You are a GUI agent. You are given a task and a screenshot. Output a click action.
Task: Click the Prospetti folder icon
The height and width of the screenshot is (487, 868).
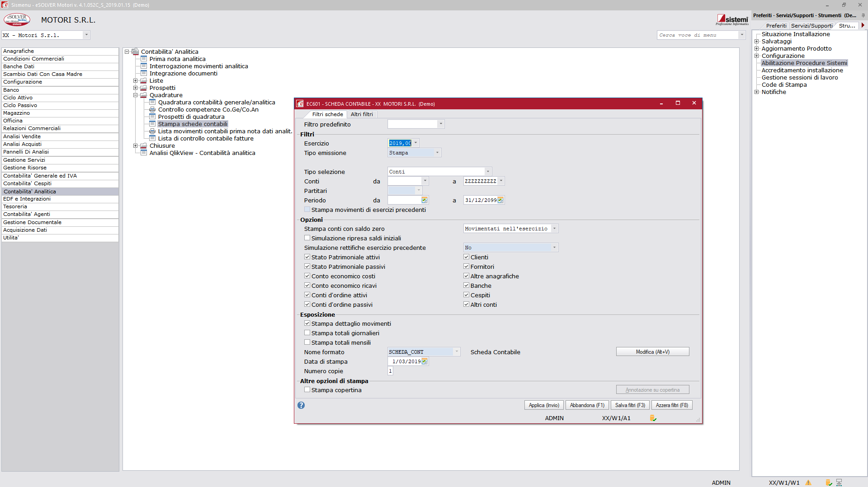point(144,88)
